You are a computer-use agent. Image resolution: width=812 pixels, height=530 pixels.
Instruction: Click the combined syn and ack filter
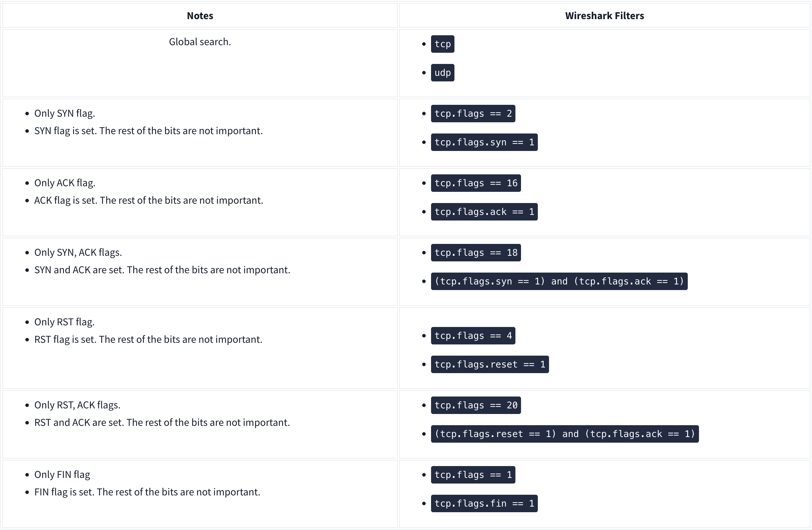click(x=559, y=281)
